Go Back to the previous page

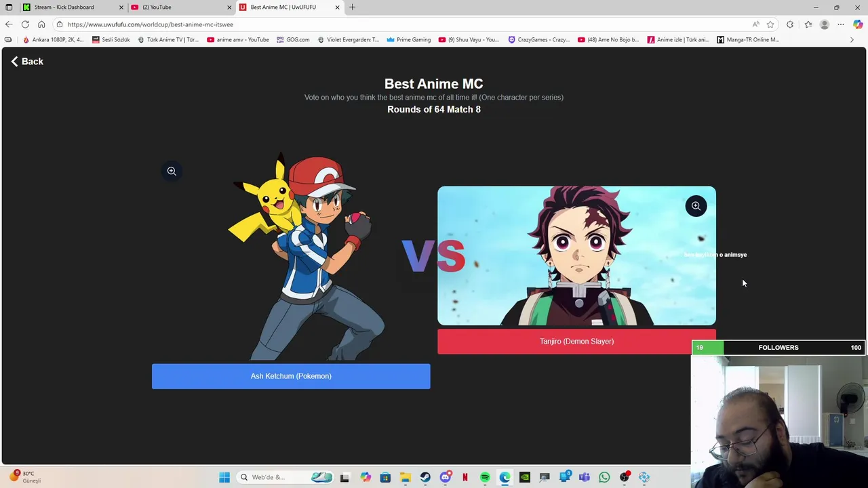pyautogui.click(x=27, y=62)
